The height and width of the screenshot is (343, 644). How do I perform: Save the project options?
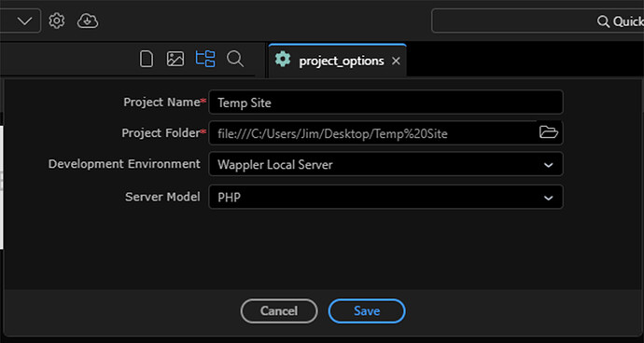coord(367,311)
